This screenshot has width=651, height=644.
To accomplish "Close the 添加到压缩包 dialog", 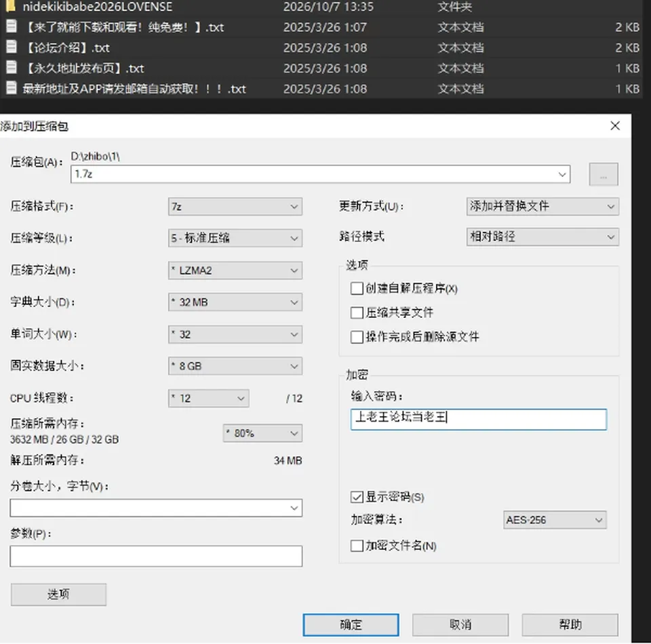I will (x=615, y=125).
